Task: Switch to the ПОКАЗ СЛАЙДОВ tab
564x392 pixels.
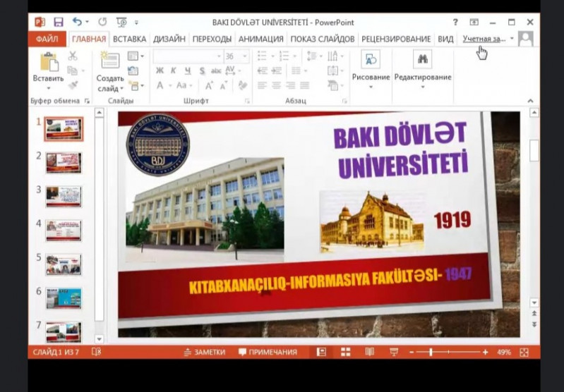Action: [x=323, y=39]
